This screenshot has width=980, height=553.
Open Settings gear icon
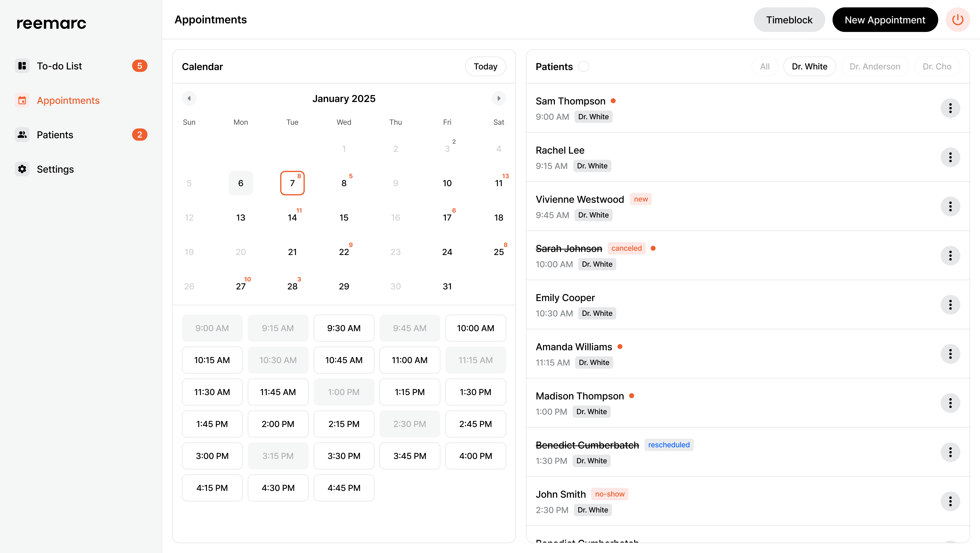pyautogui.click(x=22, y=169)
